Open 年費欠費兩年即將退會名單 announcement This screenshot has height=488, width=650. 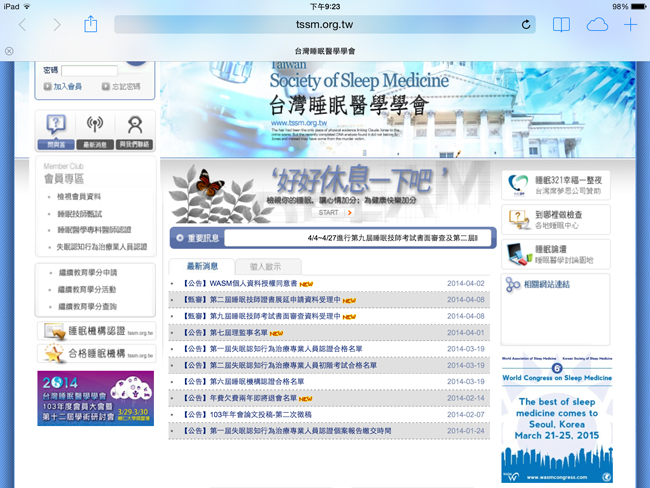pos(239,398)
